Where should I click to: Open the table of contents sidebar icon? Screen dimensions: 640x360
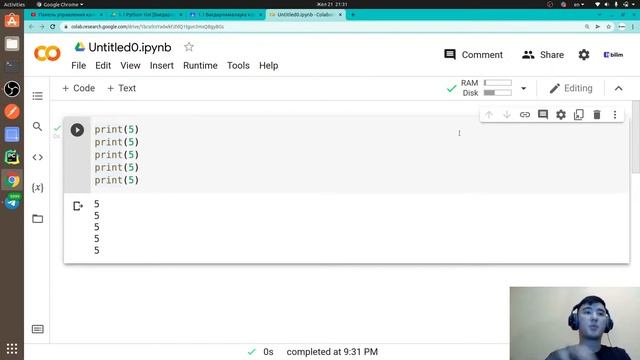coord(38,96)
